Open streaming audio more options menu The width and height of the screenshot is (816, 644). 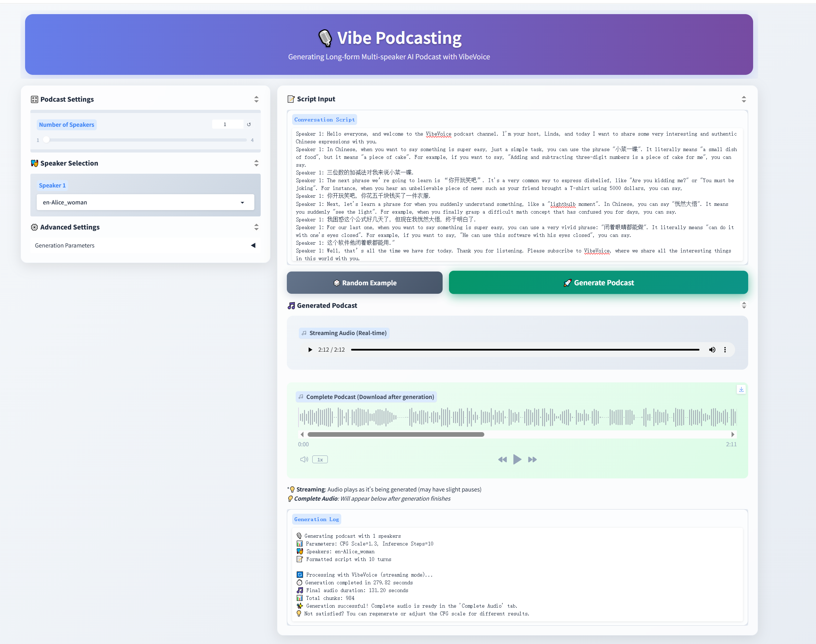click(725, 350)
